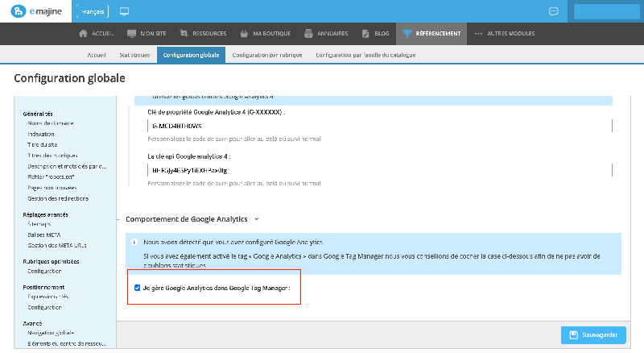Open Indexation in sidebar
The width and height of the screenshot is (644, 353).
pyautogui.click(x=41, y=134)
